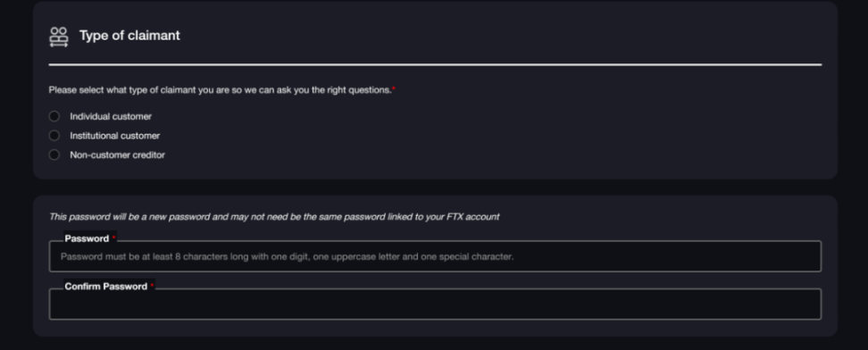Click the "FTX account" words in the note

point(472,217)
